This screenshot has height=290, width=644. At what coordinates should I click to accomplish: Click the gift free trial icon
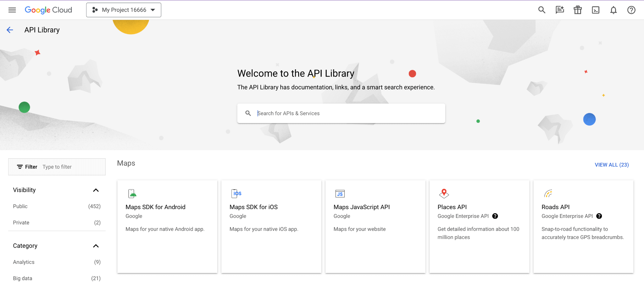coord(578,10)
